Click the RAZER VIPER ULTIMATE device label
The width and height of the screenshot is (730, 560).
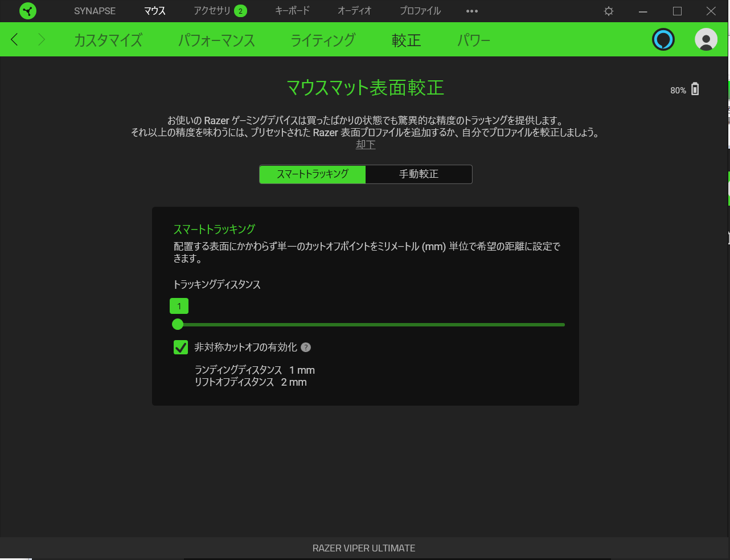[364, 548]
